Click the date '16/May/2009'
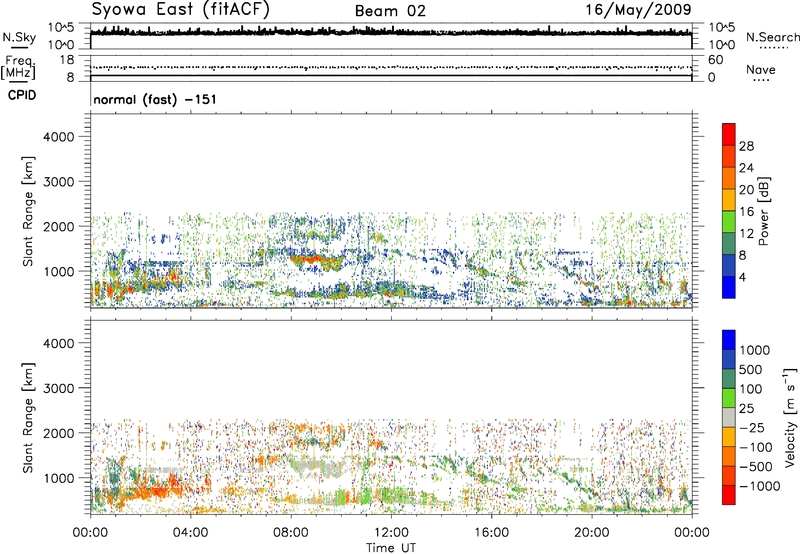800x554 pixels. point(638,10)
